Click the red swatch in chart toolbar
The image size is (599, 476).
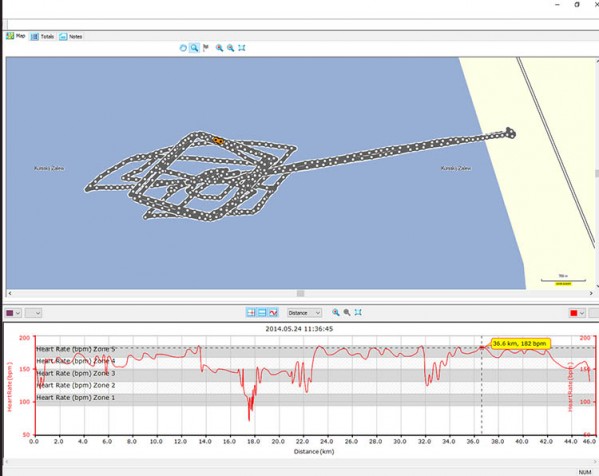[574, 313]
